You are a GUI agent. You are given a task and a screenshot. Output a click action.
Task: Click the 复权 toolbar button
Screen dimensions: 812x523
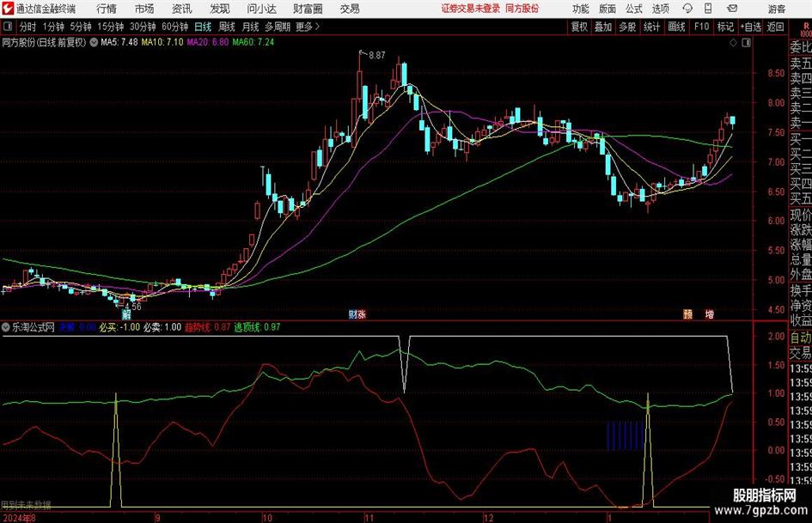pos(579,27)
